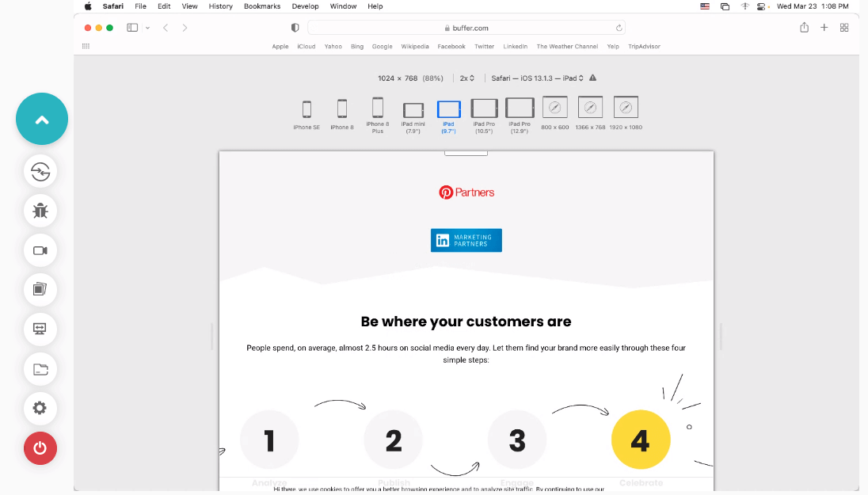Select iPhone 8 device preset

[x=342, y=115]
